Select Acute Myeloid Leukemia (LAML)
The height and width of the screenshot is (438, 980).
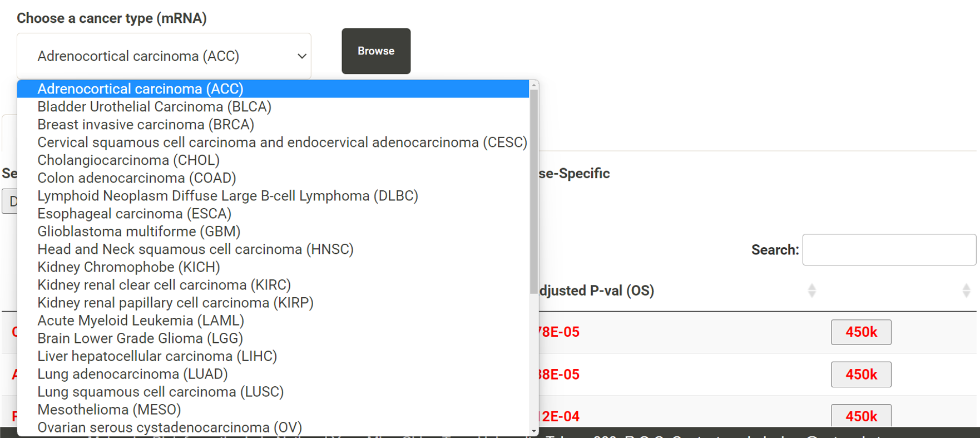pyautogui.click(x=141, y=321)
